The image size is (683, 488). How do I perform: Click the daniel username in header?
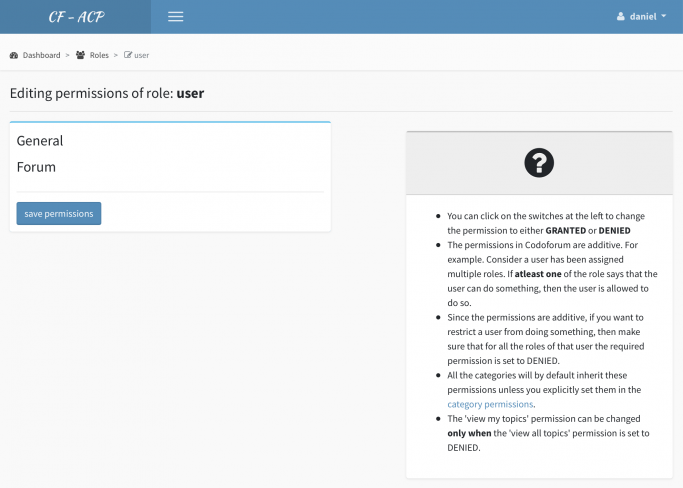tap(643, 17)
